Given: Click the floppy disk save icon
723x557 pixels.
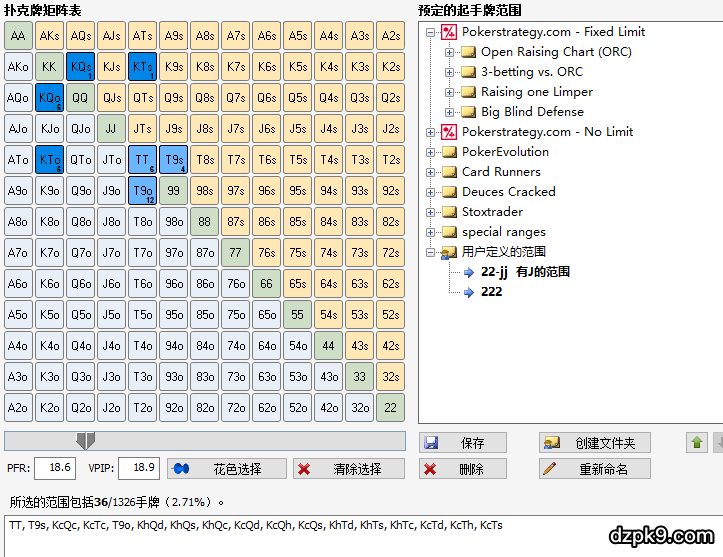Looking at the screenshot, I should 430,443.
